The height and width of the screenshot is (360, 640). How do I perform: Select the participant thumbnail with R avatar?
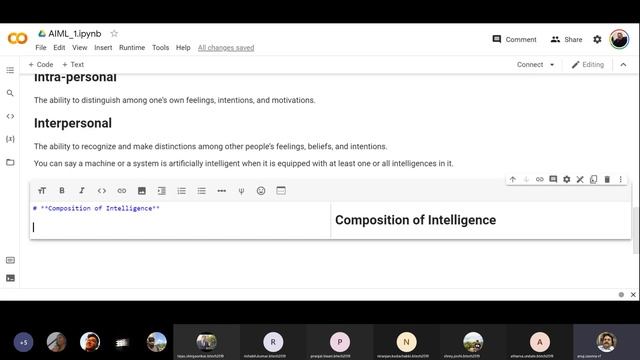point(273,342)
